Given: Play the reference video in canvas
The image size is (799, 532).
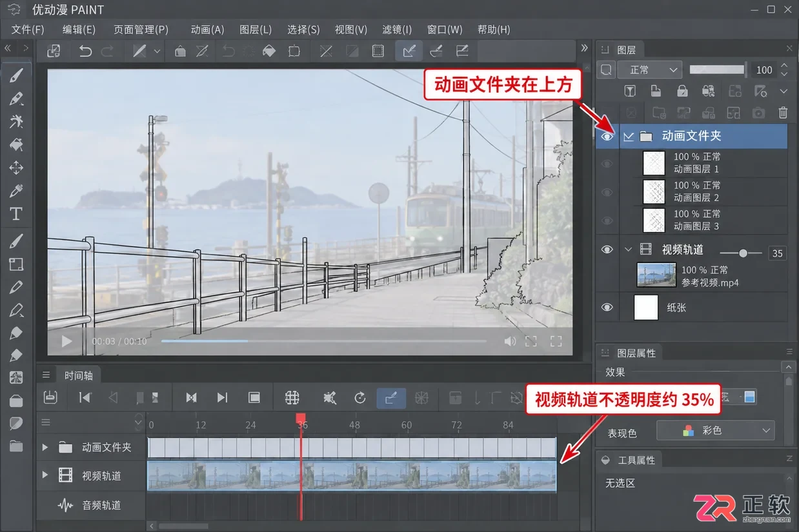Looking at the screenshot, I should [66, 341].
